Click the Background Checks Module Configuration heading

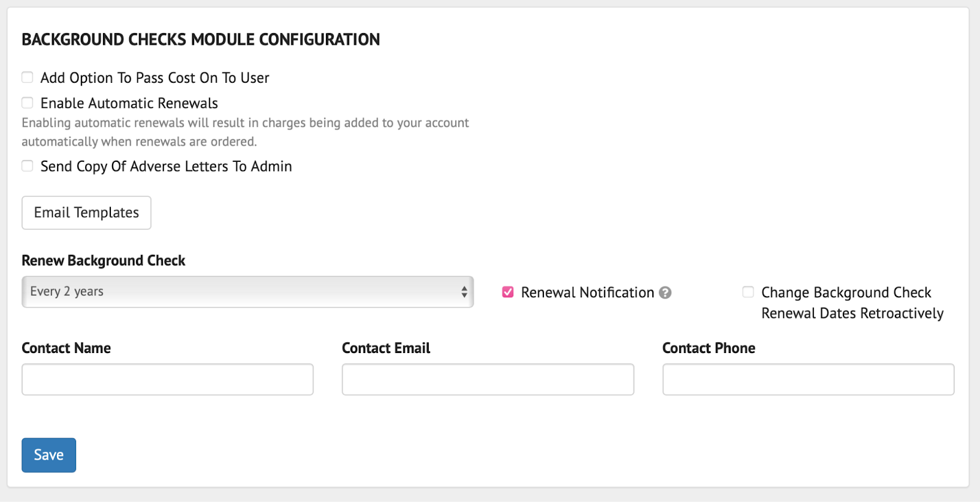201,40
